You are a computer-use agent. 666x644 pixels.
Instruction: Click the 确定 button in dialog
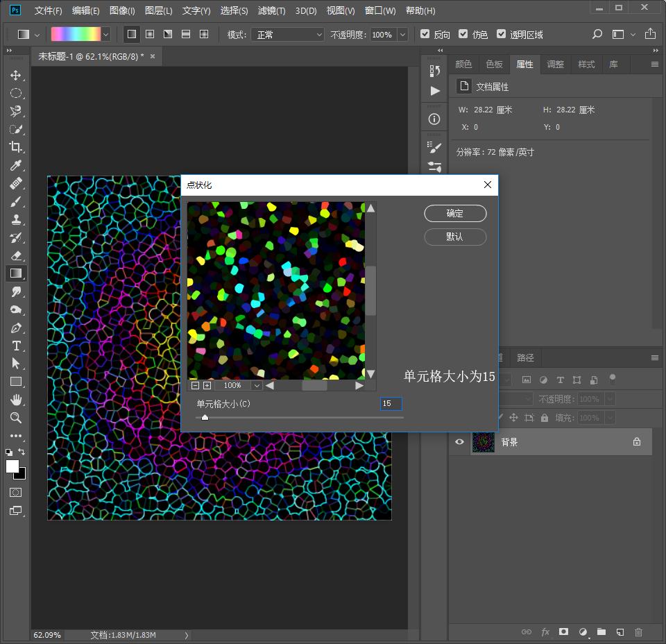[x=455, y=214]
